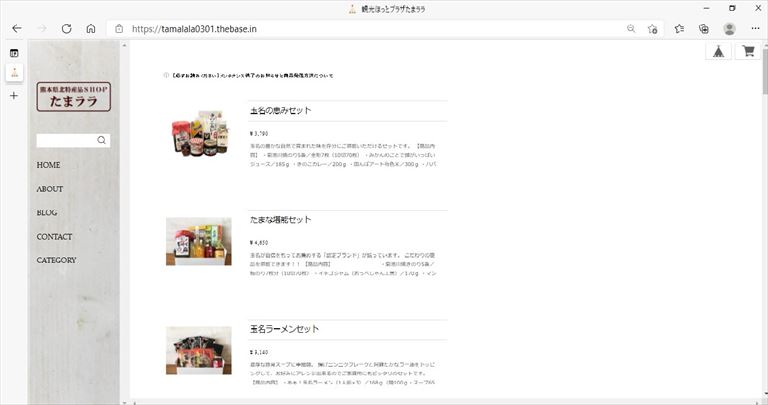Click the search magnifier icon
Viewport: 768px width, 405px height.
(101, 140)
